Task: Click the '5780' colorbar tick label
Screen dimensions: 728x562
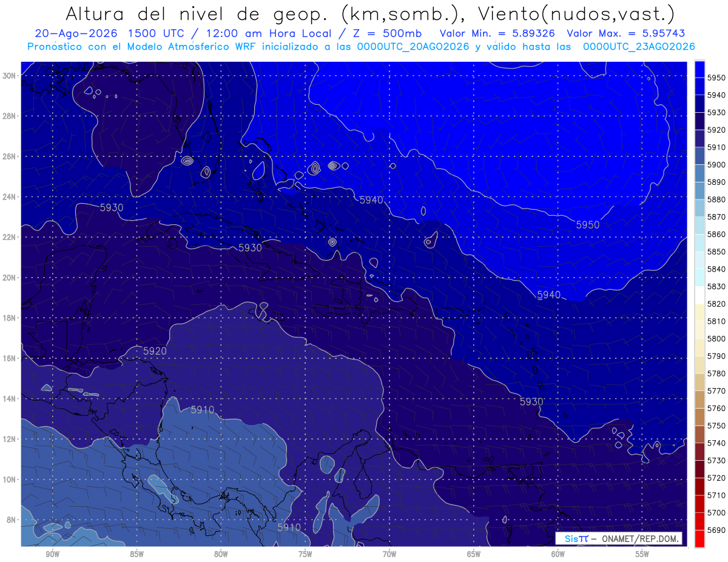Action: 716,373
